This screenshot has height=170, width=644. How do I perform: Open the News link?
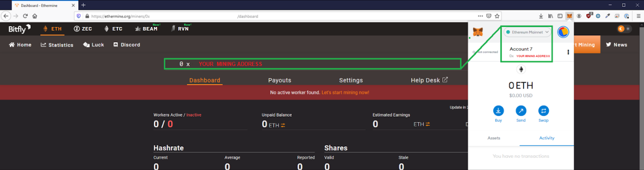616,45
